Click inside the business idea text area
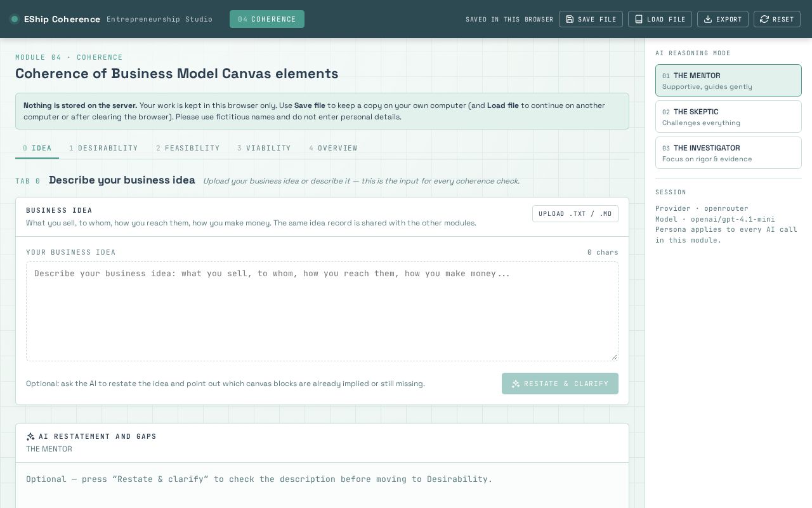The height and width of the screenshot is (508, 812). tap(322, 311)
